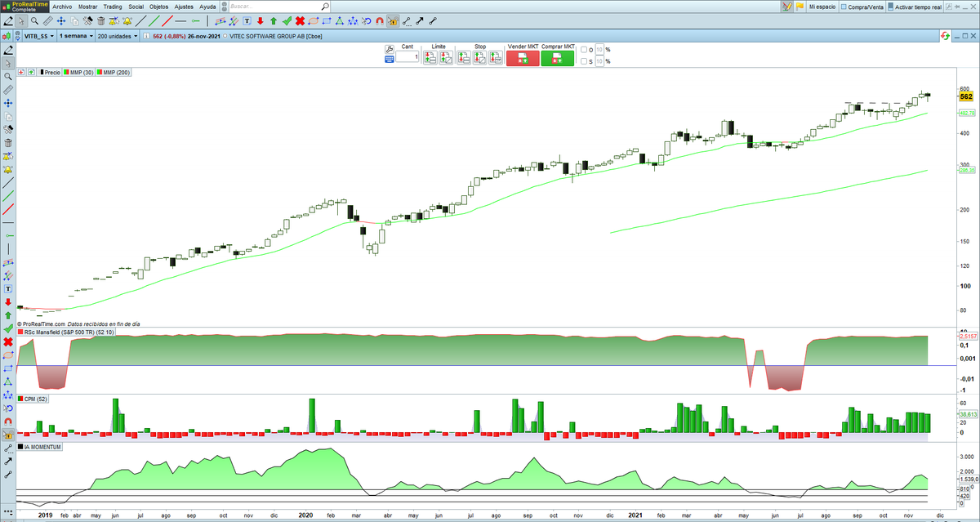Activate the zoom magnifier in top toolbar
This screenshot has height=522, width=980.
(x=34, y=20)
